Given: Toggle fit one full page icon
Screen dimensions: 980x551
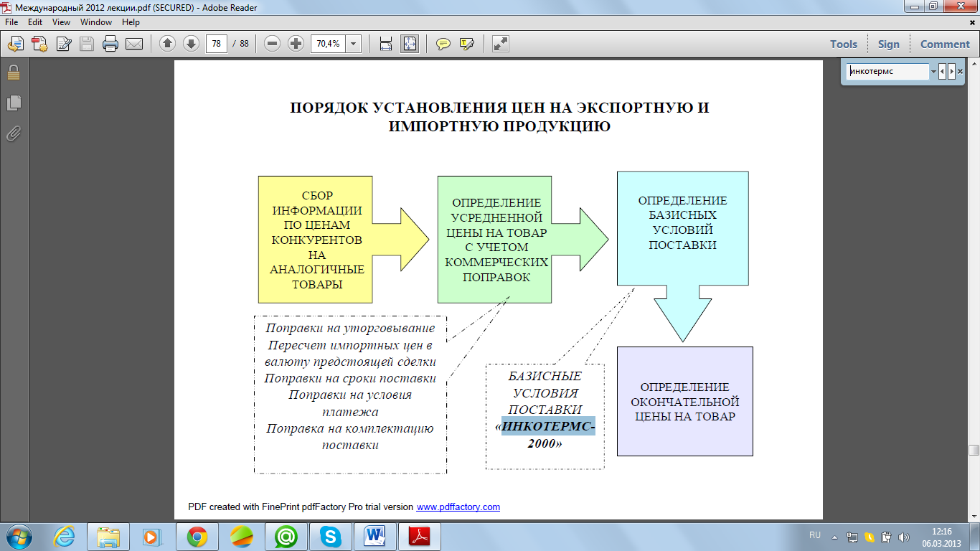Looking at the screenshot, I should click(x=410, y=44).
